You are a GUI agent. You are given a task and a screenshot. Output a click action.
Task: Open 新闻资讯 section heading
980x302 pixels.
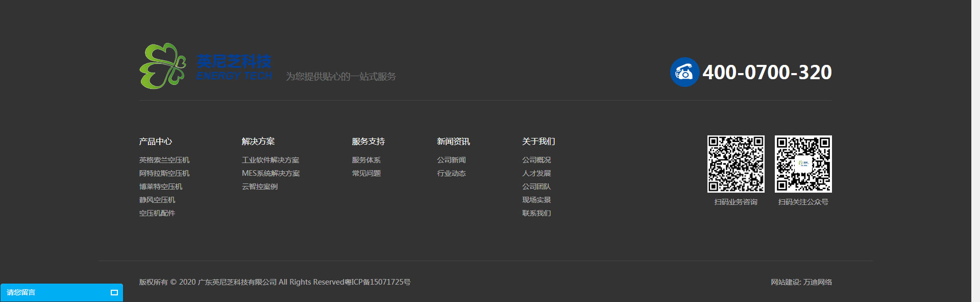tap(453, 142)
